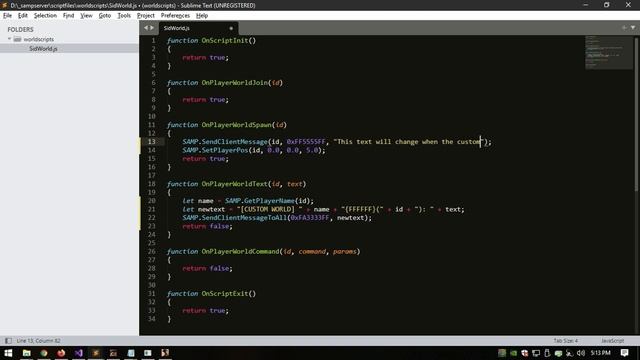The height and width of the screenshot is (360, 640).
Task: Click SendClientMessageToAll on line 22
Action: (x=244, y=218)
